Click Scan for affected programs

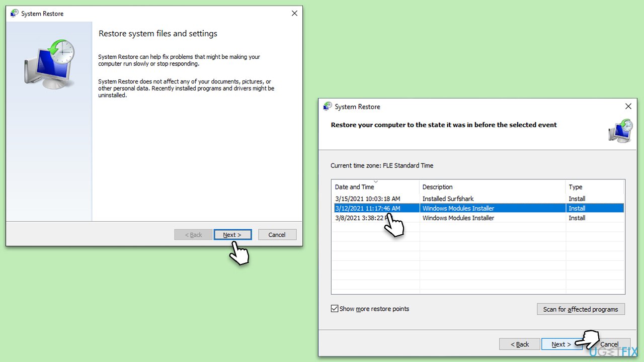[x=581, y=309]
